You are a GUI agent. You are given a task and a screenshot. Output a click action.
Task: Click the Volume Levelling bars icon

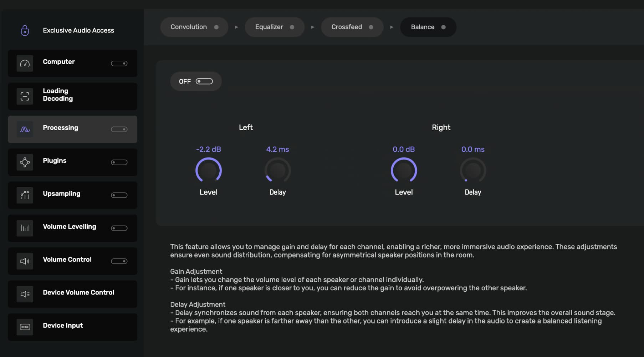pyautogui.click(x=25, y=228)
